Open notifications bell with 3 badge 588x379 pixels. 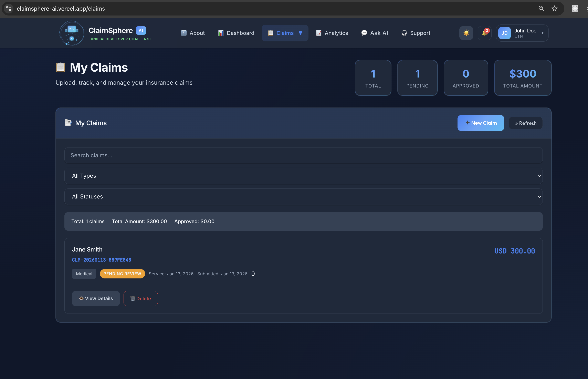484,33
